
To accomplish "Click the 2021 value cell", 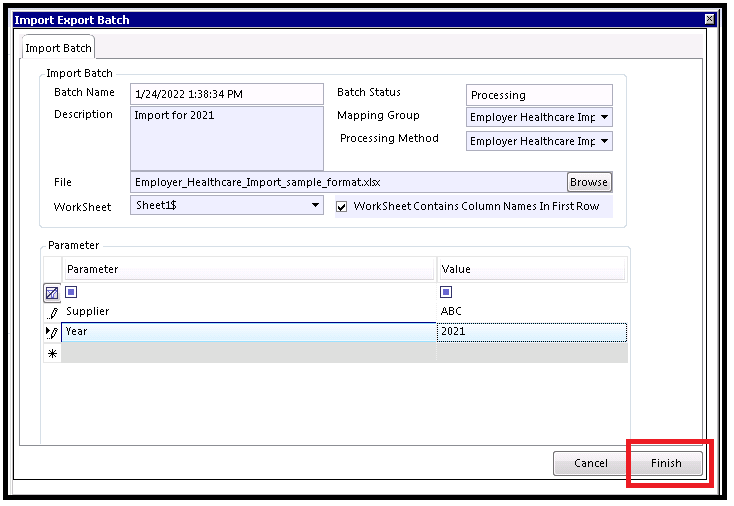I will [x=532, y=332].
